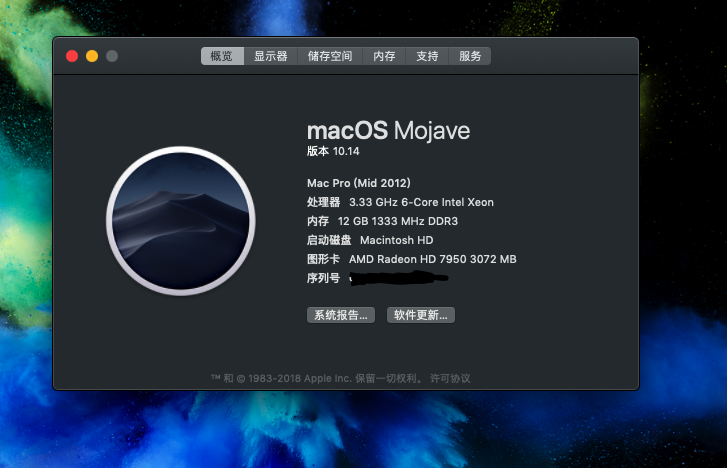Click the macOS Mojave desert logo
The height and width of the screenshot is (468, 727).
(181, 221)
